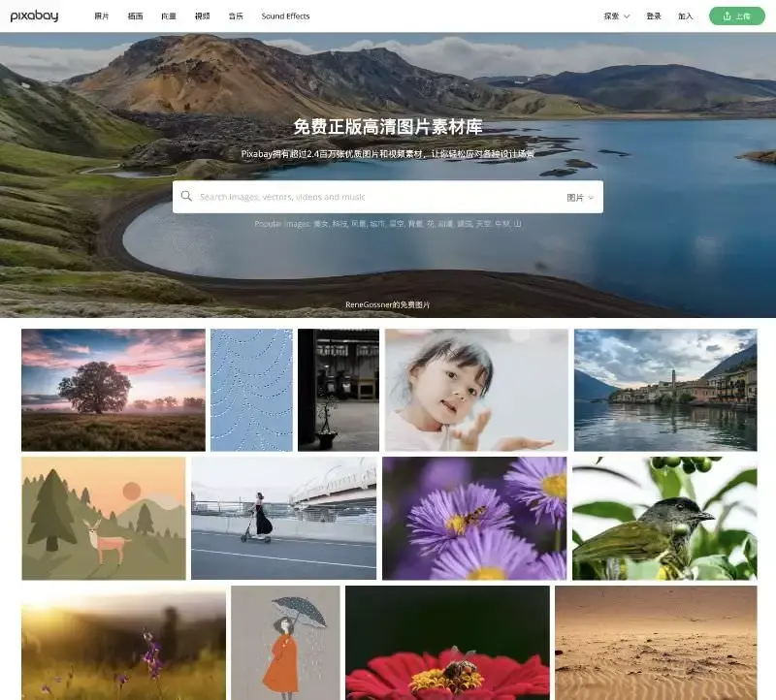This screenshot has width=776, height=700.
Task: Open the 插画 (Illustrations) menu item
Action: (135, 16)
